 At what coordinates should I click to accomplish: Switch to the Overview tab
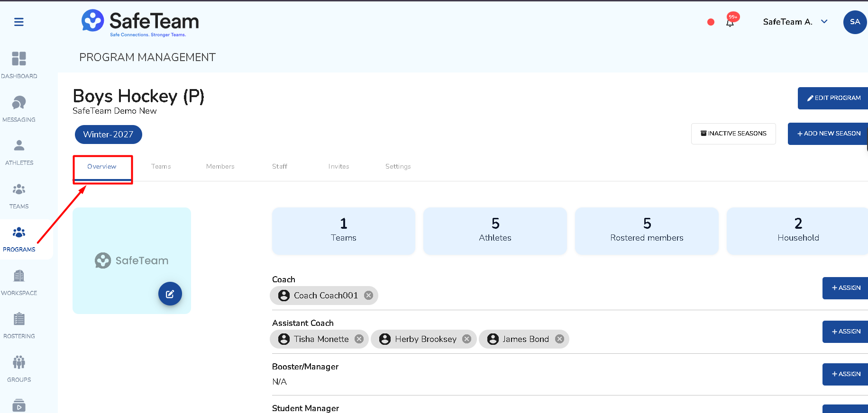[101, 167]
